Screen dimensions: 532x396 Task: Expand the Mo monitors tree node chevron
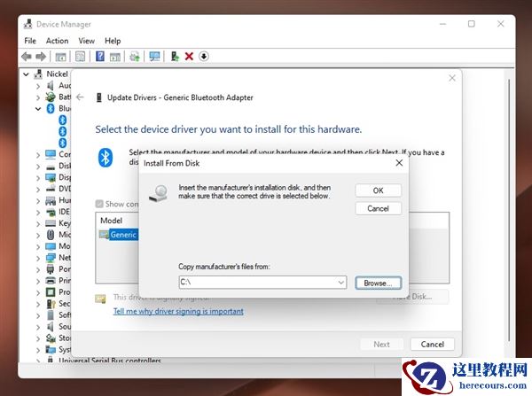(x=38, y=247)
